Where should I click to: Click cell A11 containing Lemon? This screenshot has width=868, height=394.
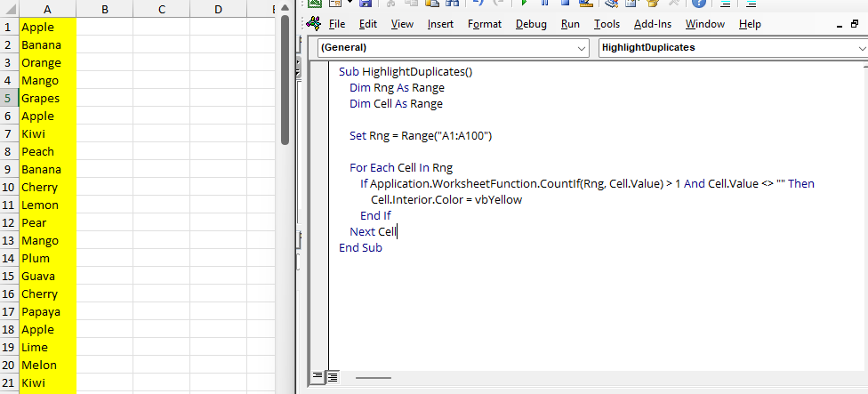click(x=48, y=205)
